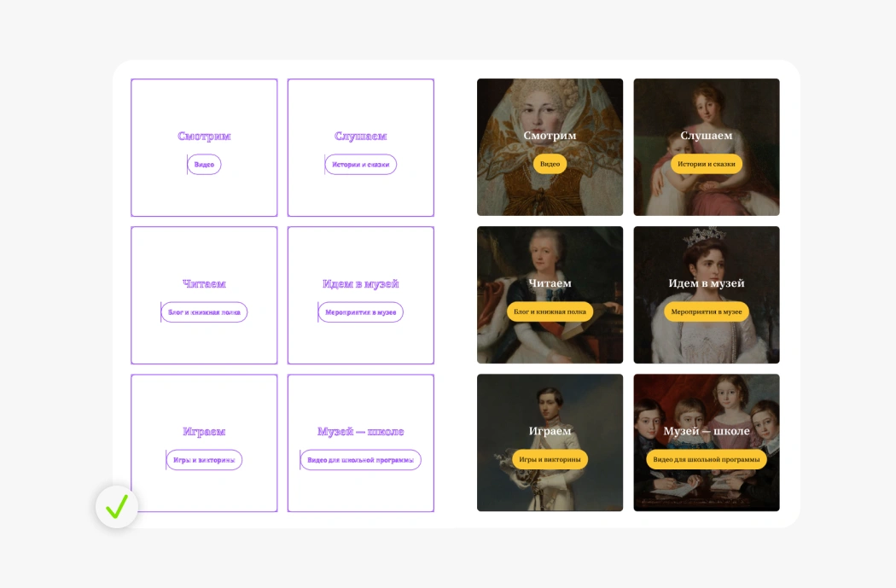Open the purple outlined «Мероприятия в музее» pill

coord(361,312)
